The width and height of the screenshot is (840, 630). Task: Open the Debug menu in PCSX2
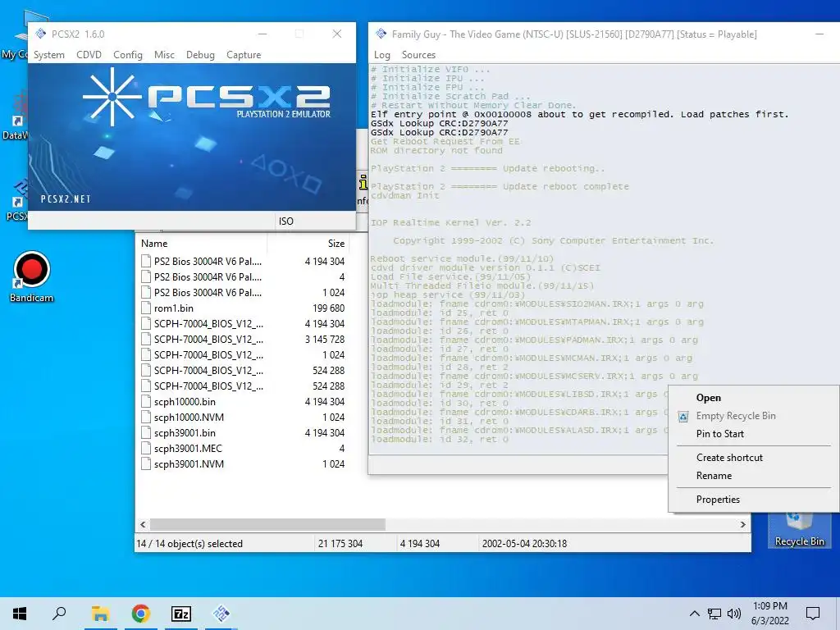[200, 55]
